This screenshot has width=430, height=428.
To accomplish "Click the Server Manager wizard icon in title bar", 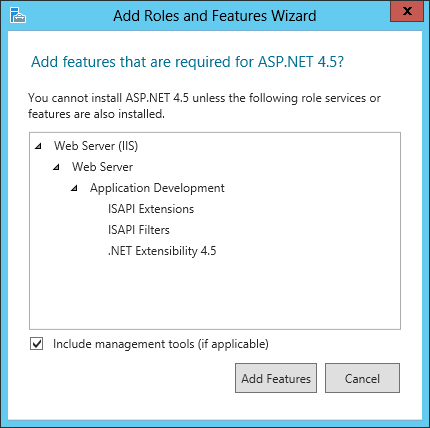I will (x=18, y=15).
